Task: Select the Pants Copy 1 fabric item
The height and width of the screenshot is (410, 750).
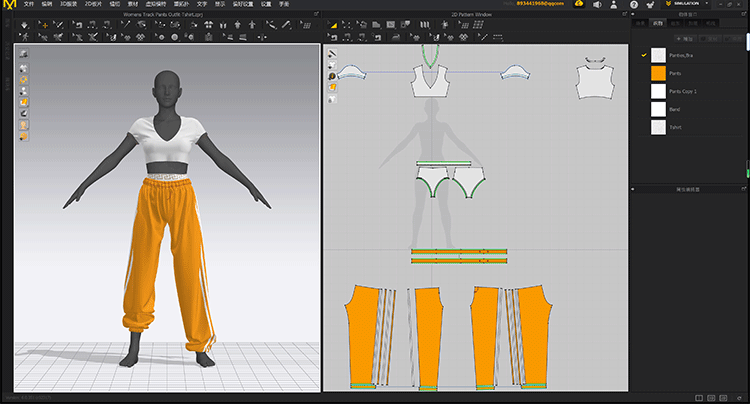Action: pyautogui.click(x=683, y=91)
